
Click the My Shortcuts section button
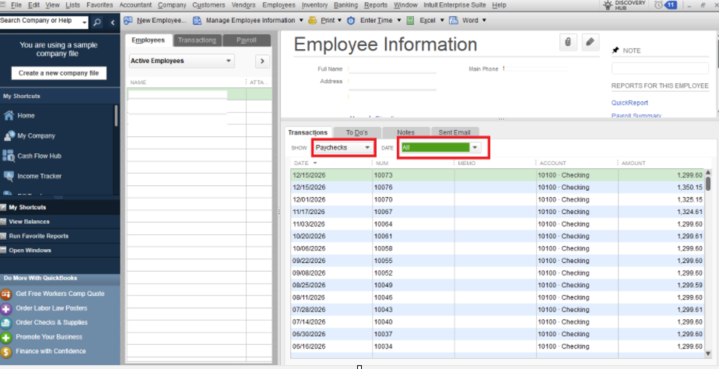60,207
